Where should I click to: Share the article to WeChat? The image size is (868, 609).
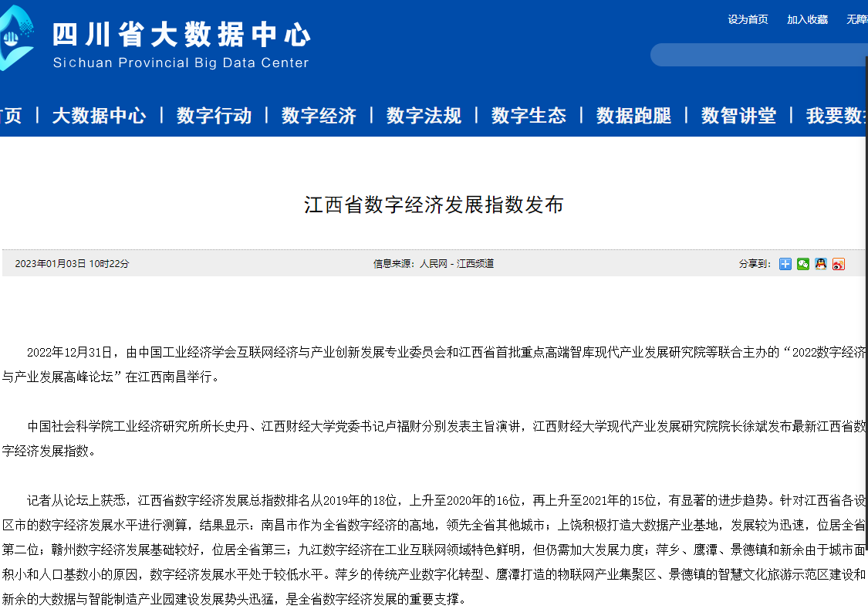[x=803, y=264]
